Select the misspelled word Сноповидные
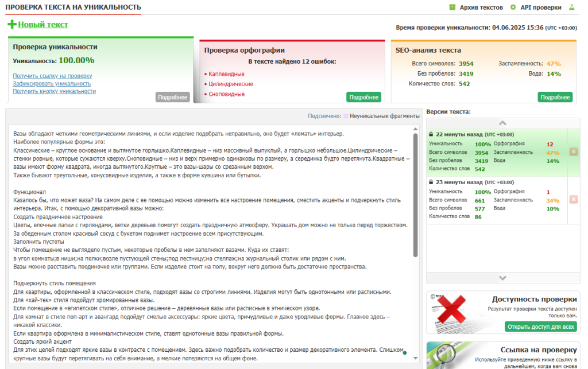The width and height of the screenshot is (588, 369). point(226,94)
